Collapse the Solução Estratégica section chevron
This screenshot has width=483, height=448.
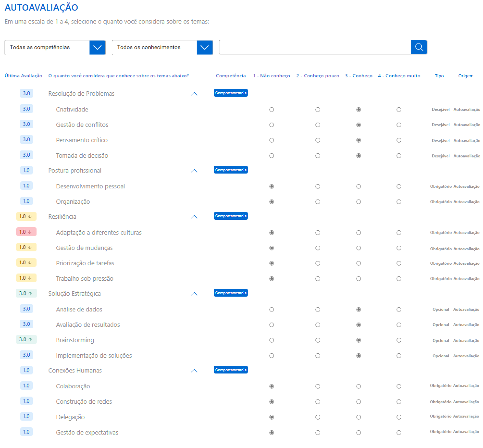click(x=194, y=294)
